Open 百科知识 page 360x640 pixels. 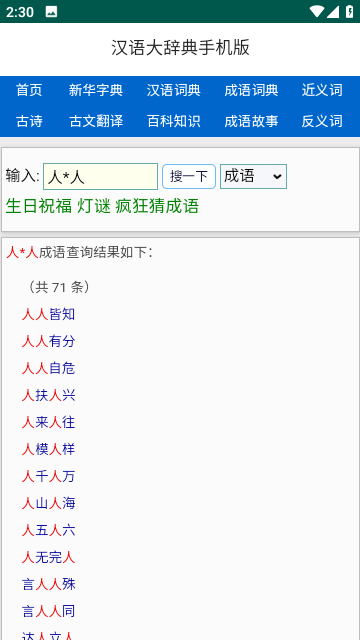(173, 121)
